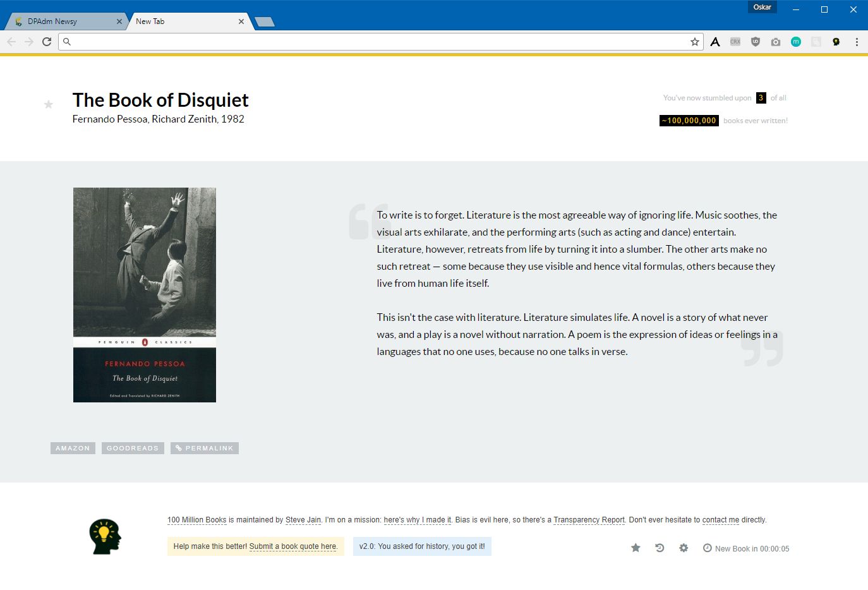This screenshot has width=868, height=590.
Task: Click the v2.0 history announcement banner
Action: click(x=422, y=546)
